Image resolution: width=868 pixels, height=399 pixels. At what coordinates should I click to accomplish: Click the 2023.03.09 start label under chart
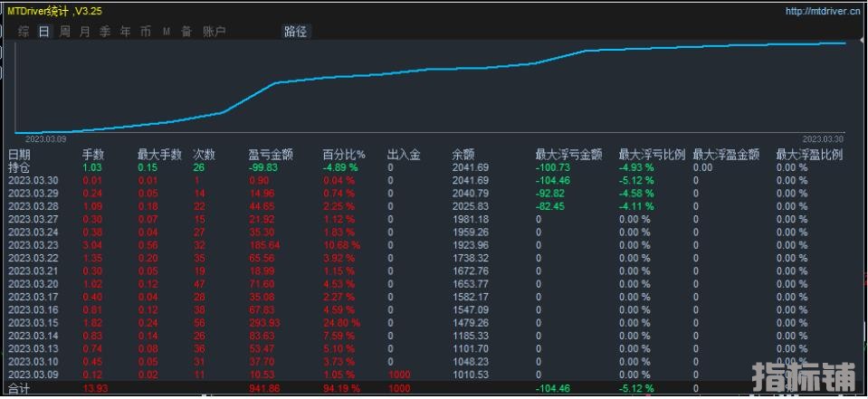pos(45,139)
